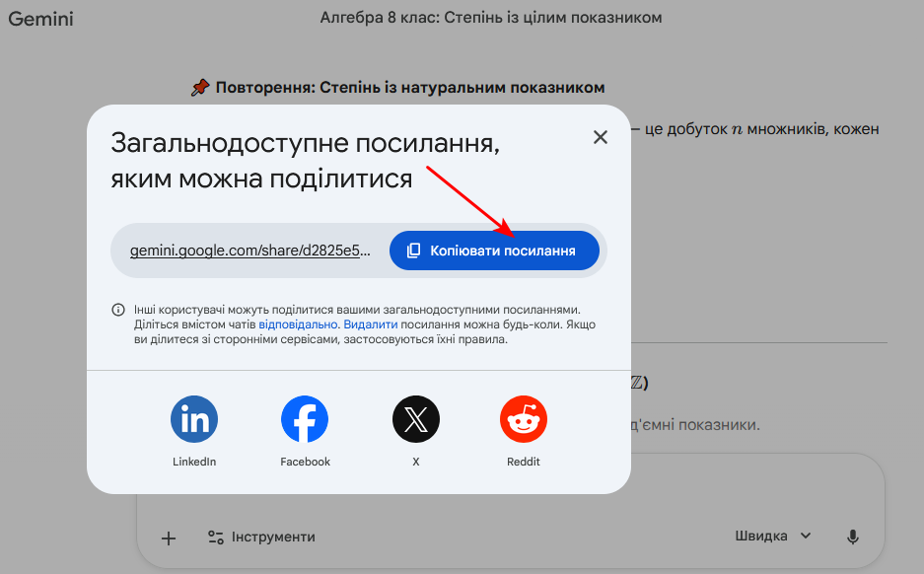
Task: Click the Видалити link
Action: [370, 323]
